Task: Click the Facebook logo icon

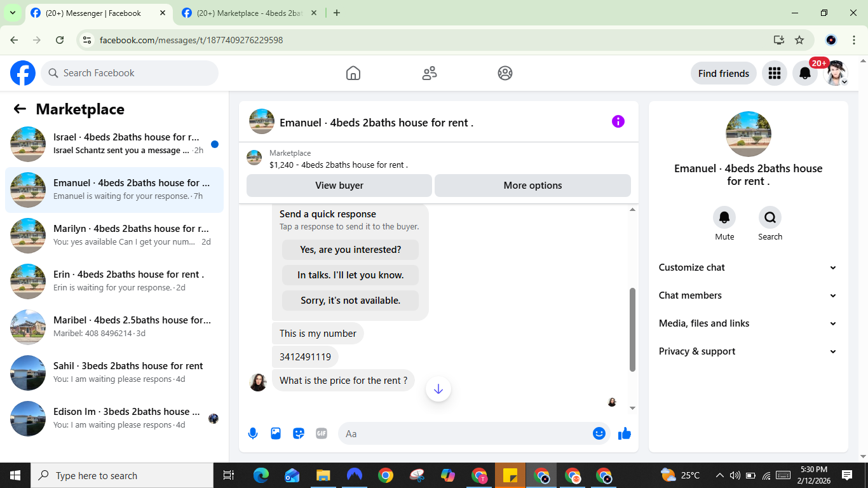Action: [23, 73]
